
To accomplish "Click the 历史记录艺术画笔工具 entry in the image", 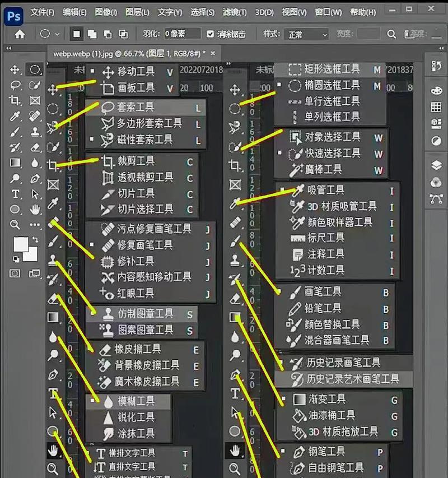I will point(343,379).
